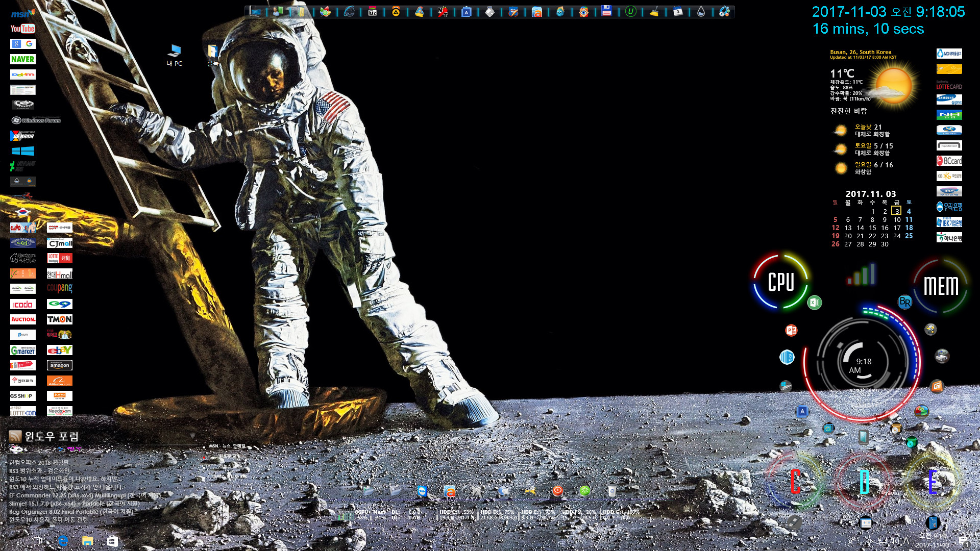
Task: Open the recycle bin icon in bottom dock
Action: point(612,491)
